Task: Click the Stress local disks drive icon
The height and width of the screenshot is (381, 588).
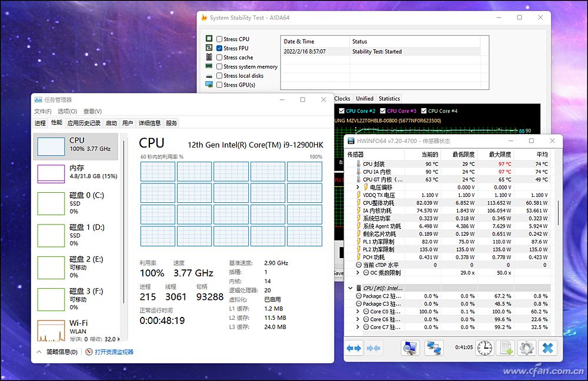Action: [x=209, y=76]
